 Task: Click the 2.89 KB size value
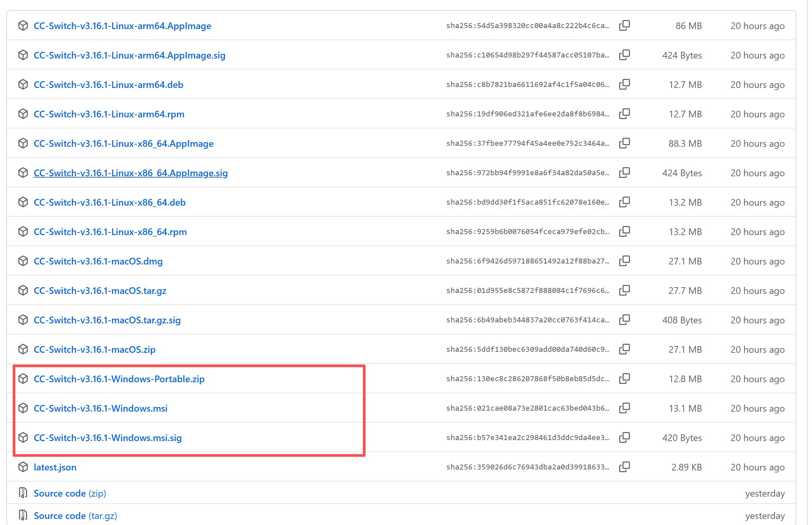pyautogui.click(x=687, y=467)
